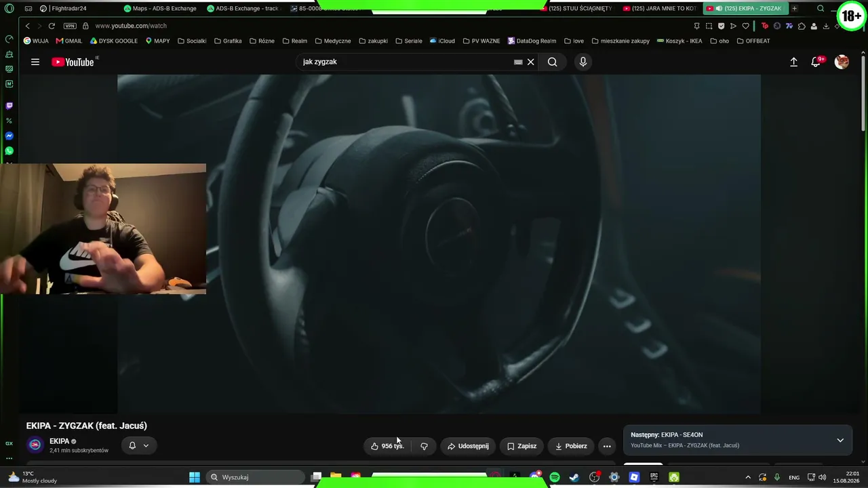This screenshot has height=488, width=868.
Task: Open the EKIPA channel name link
Action: point(60,441)
